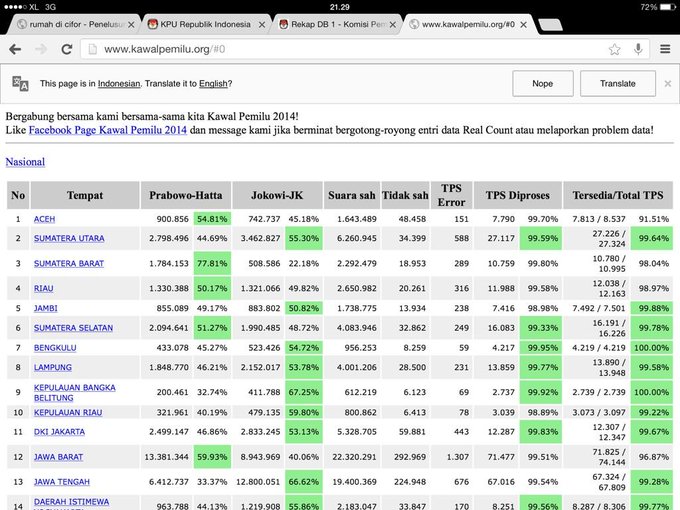Decline translation with the Nope button
Image resolution: width=680 pixels, height=510 pixels.
pos(543,83)
